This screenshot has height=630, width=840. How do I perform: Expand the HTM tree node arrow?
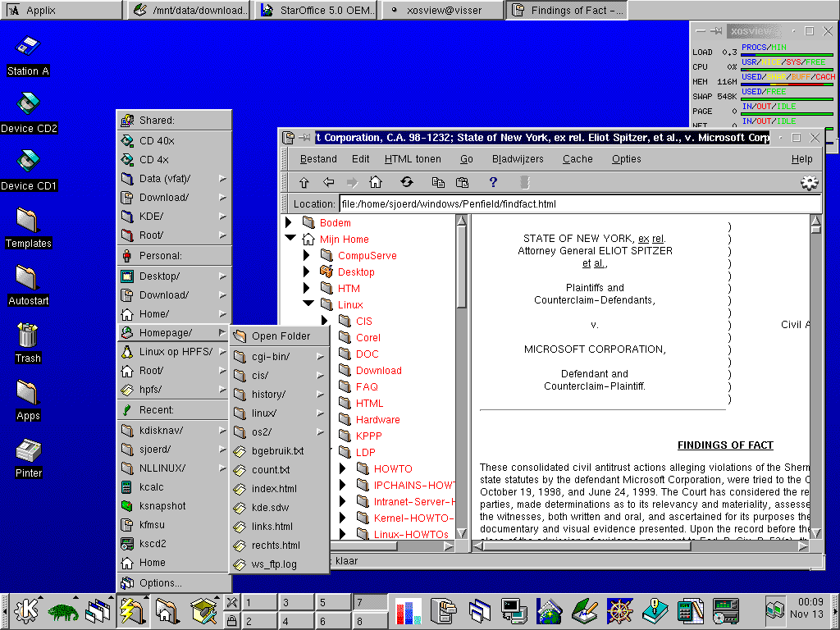pyautogui.click(x=307, y=288)
